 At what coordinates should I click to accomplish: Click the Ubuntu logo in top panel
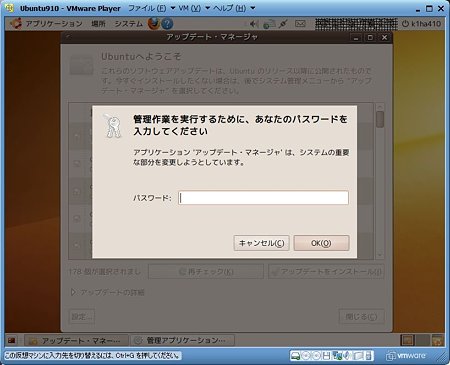coord(16,24)
